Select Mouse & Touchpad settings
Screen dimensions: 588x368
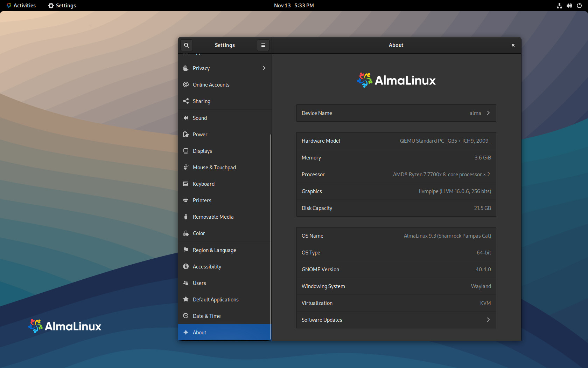(224, 168)
